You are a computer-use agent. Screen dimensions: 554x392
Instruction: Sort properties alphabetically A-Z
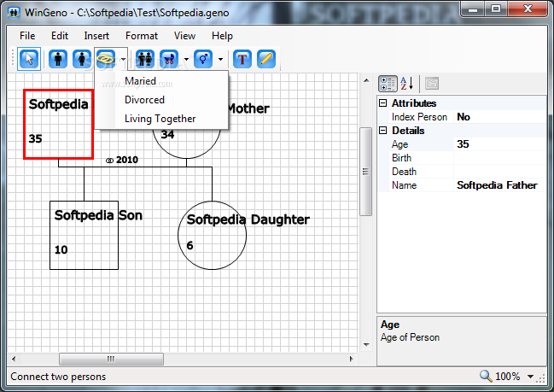click(407, 84)
